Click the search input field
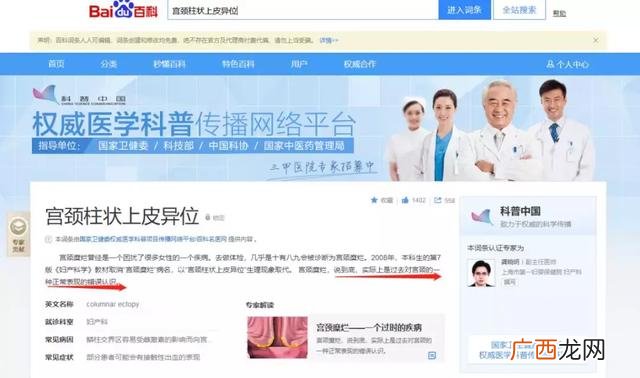Image resolution: width=640 pixels, height=378 pixels. point(303,10)
